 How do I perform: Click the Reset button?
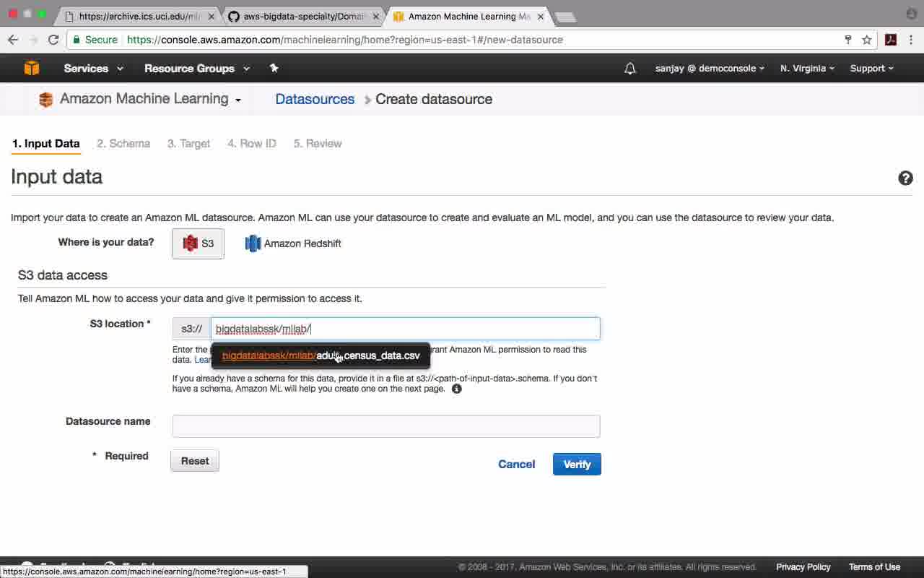click(195, 461)
